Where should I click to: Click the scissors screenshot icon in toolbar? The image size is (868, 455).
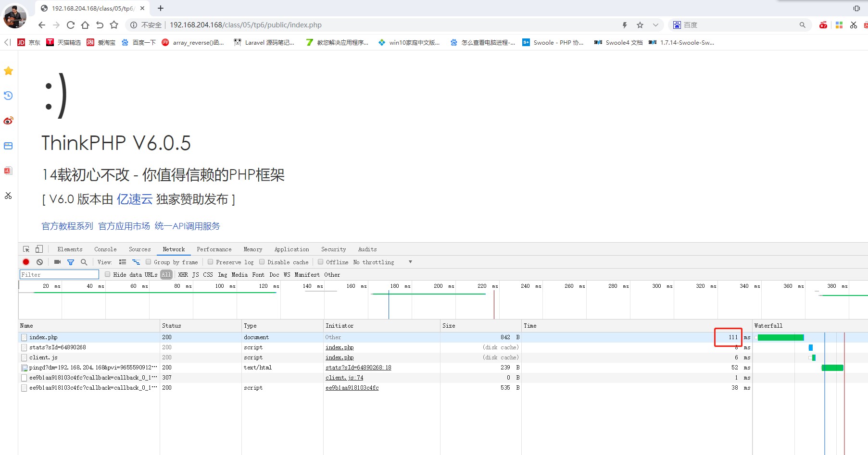pyautogui.click(x=854, y=25)
